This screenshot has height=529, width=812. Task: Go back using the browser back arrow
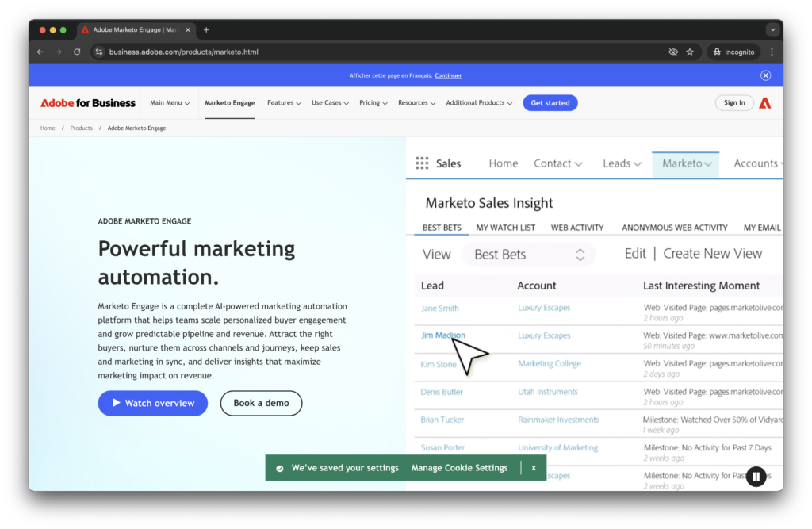(40, 52)
